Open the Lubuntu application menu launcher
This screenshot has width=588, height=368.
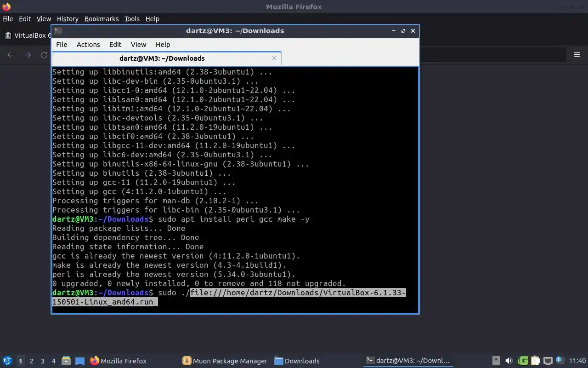point(7,361)
